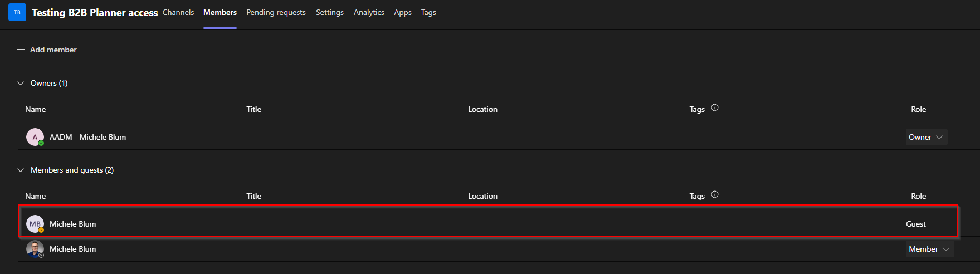This screenshot has width=980, height=274.
Task: Open the Tags tab
Action: click(428, 12)
